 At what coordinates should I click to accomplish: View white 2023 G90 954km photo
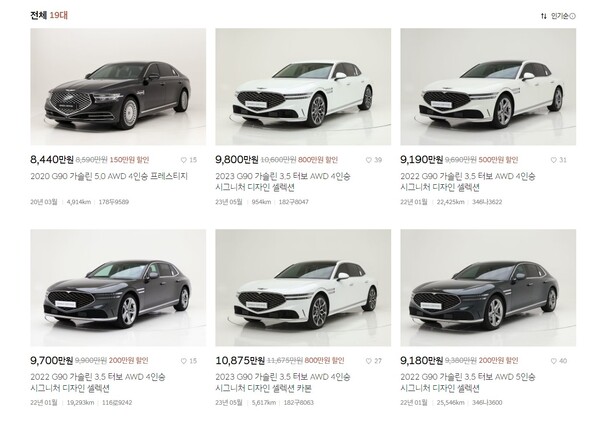point(303,86)
